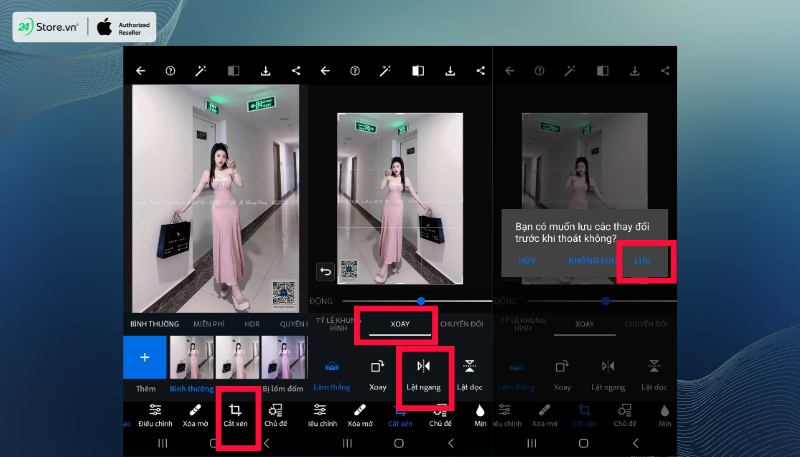Tap the magic wand auto-enhance icon in the first screenshot

pyautogui.click(x=201, y=71)
